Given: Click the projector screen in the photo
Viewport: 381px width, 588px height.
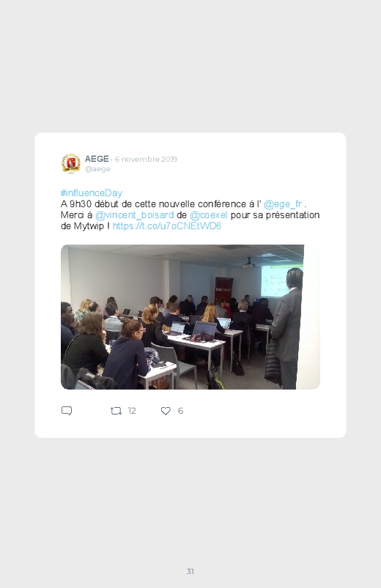Looking at the screenshot, I should [276, 282].
